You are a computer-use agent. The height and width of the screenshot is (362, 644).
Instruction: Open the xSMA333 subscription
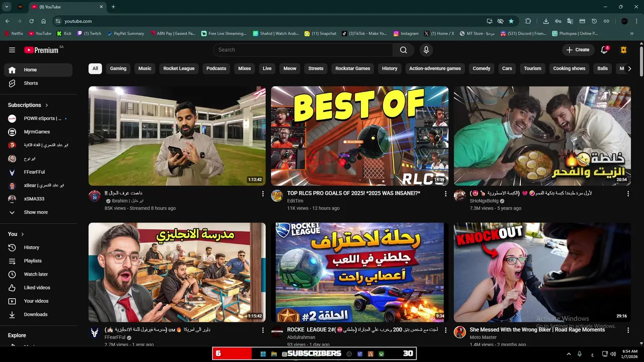pyautogui.click(x=38, y=199)
